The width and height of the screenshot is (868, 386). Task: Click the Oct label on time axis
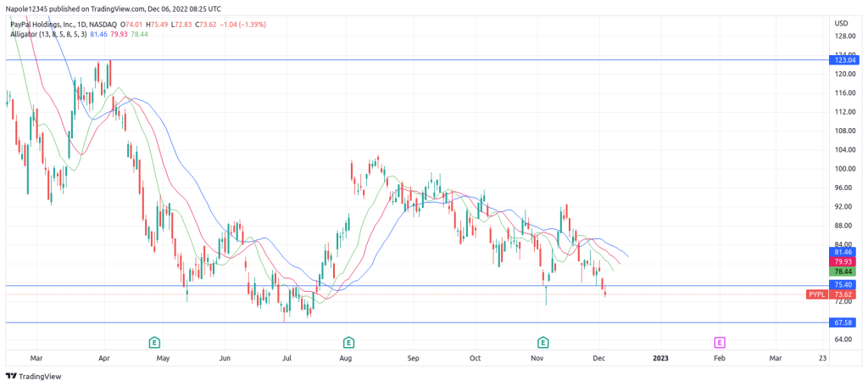point(475,358)
